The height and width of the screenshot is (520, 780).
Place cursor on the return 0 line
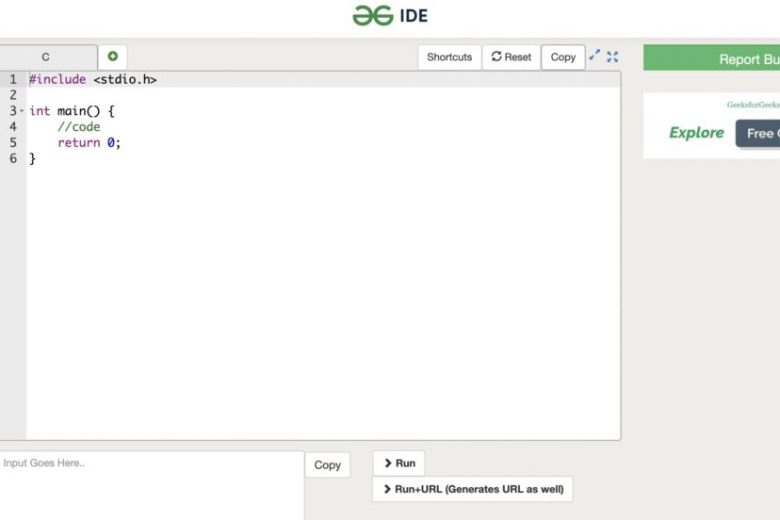tap(89, 143)
